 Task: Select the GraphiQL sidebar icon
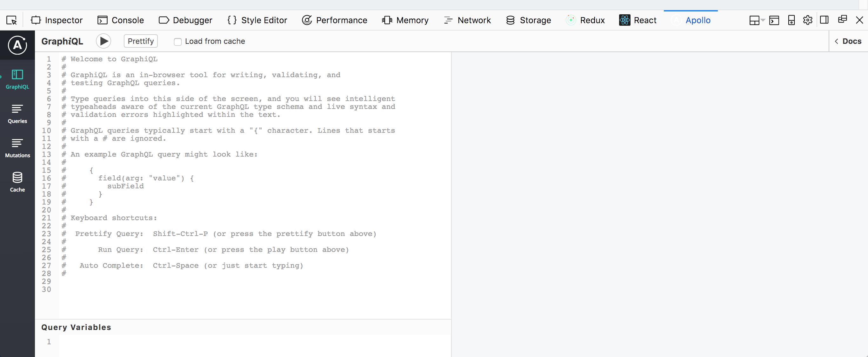point(17,79)
